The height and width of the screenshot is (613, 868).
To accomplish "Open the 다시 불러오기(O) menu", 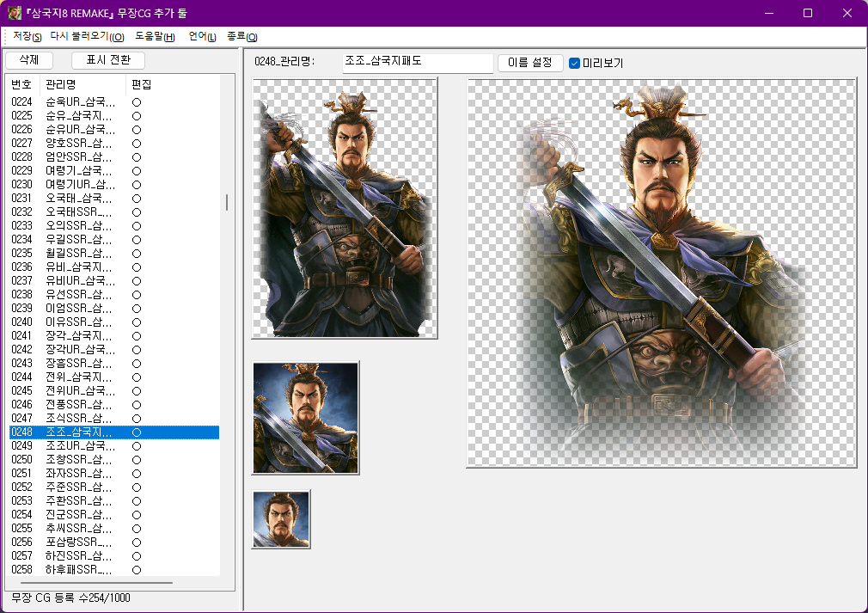I will point(87,37).
